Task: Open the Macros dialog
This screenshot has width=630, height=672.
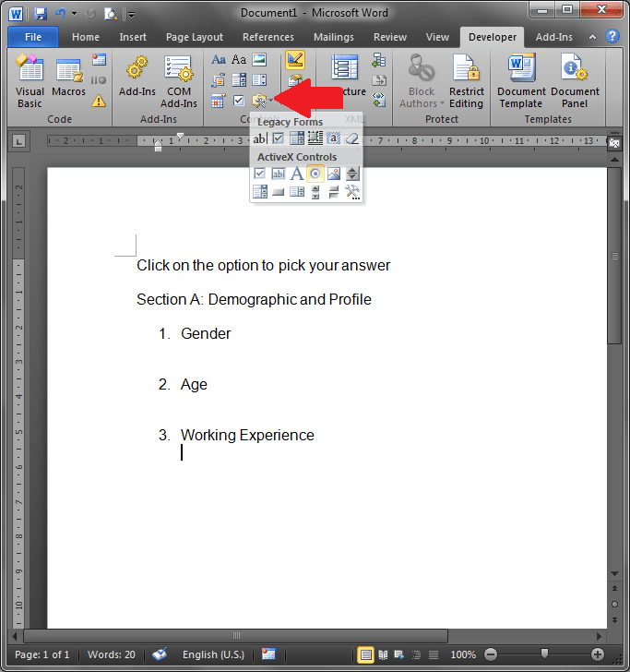Action: 68,76
